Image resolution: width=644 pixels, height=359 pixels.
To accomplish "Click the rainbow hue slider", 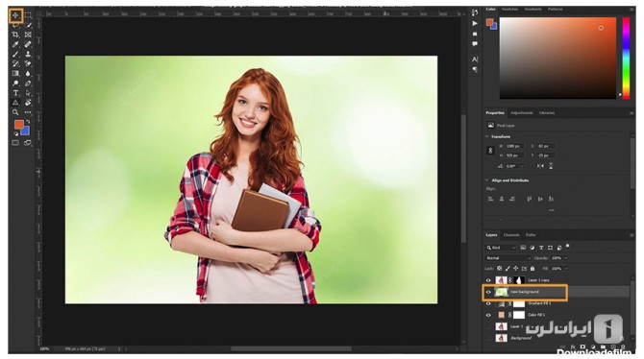I will point(626,59).
